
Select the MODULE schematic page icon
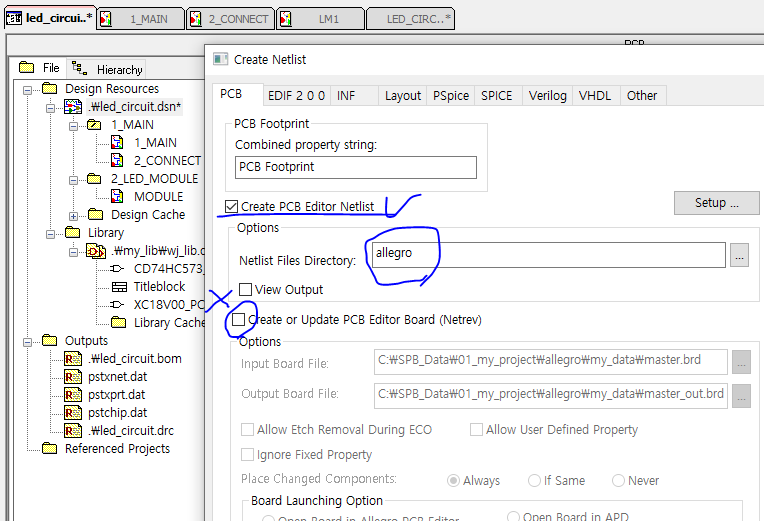click(x=117, y=196)
